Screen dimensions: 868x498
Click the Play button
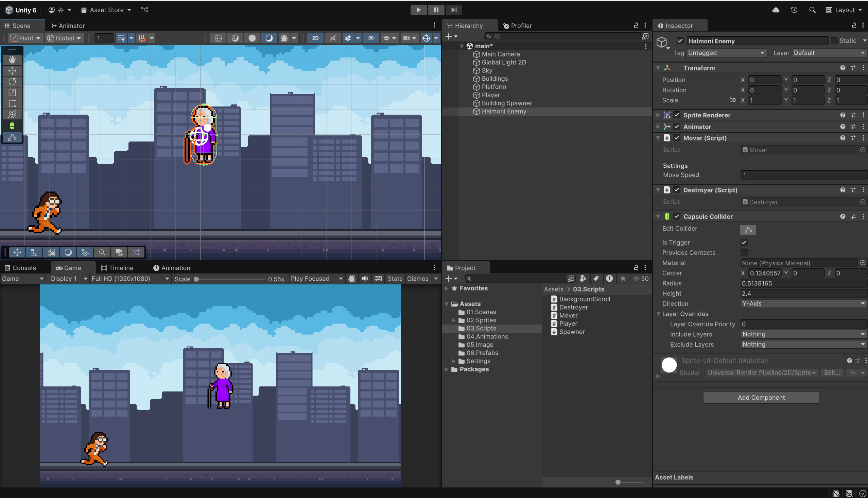pyautogui.click(x=418, y=10)
